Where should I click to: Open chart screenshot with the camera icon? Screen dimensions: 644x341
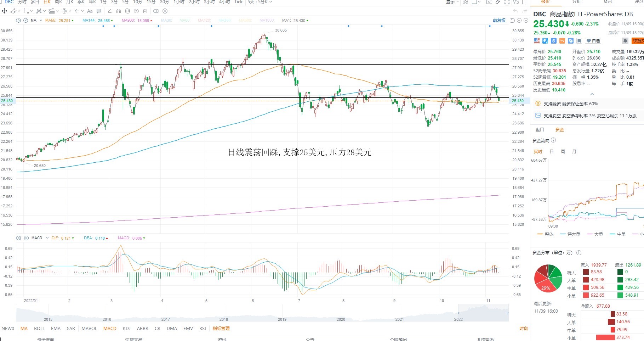[489, 2]
